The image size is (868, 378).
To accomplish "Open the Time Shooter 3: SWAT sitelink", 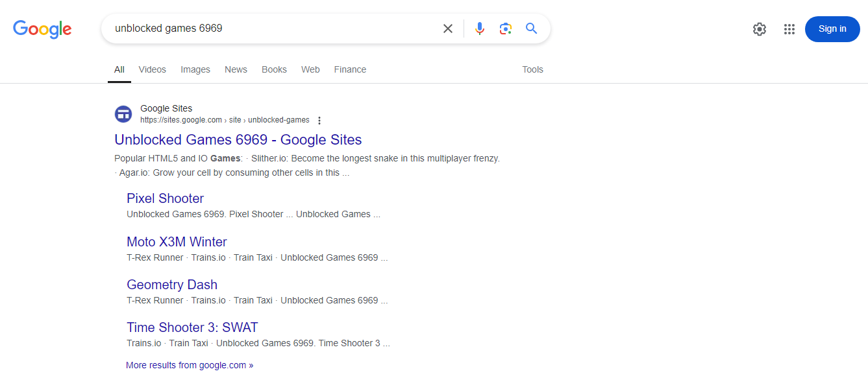I will point(192,327).
